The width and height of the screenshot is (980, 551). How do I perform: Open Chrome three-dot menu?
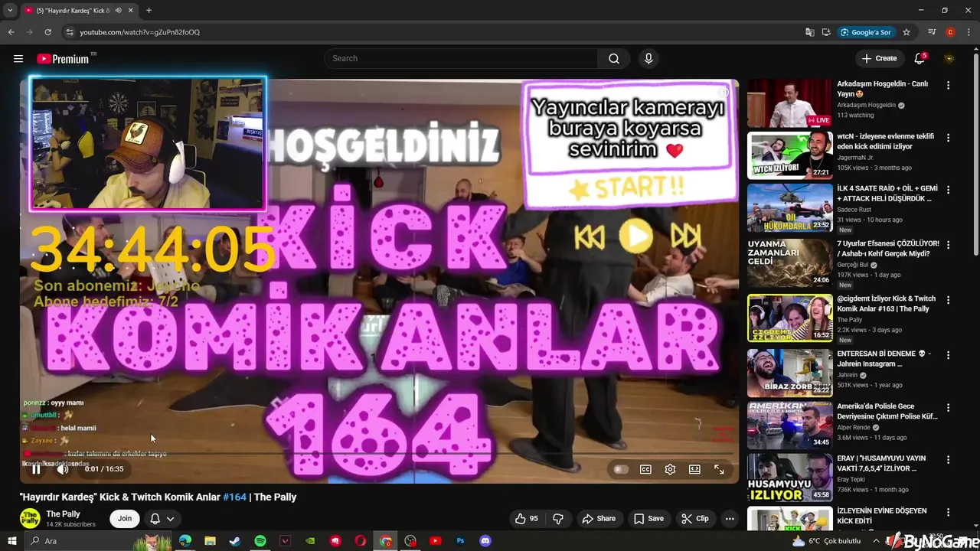(x=968, y=32)
